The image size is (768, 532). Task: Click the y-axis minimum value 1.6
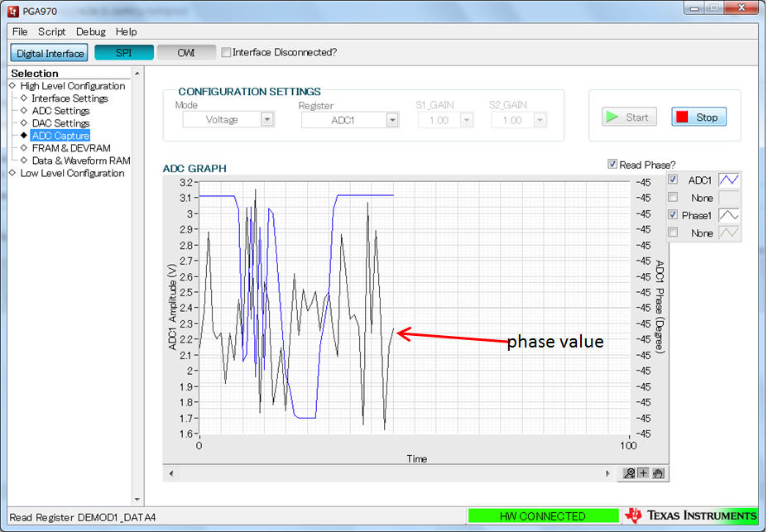(x=186, y=434)
